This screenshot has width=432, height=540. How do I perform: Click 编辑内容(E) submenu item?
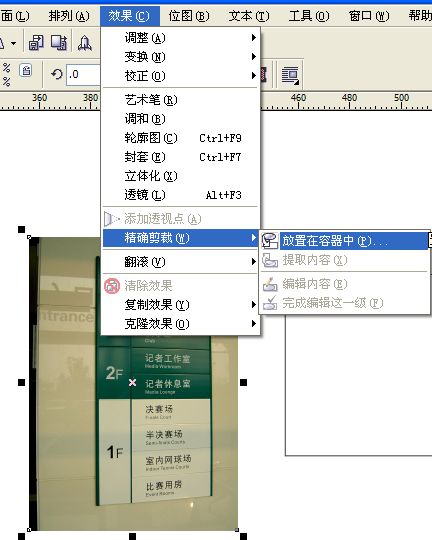[x=344, y=284]
